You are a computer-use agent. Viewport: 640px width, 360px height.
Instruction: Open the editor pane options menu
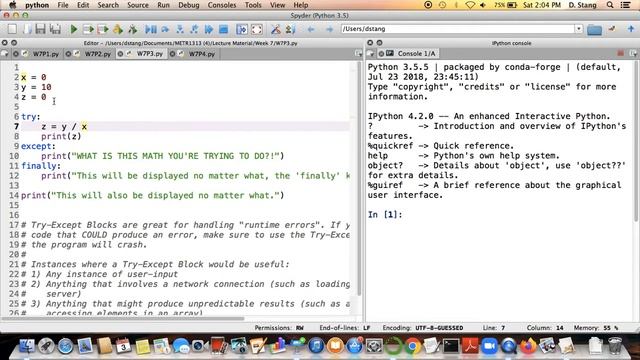pyautogui.click(x=358, y=53)
